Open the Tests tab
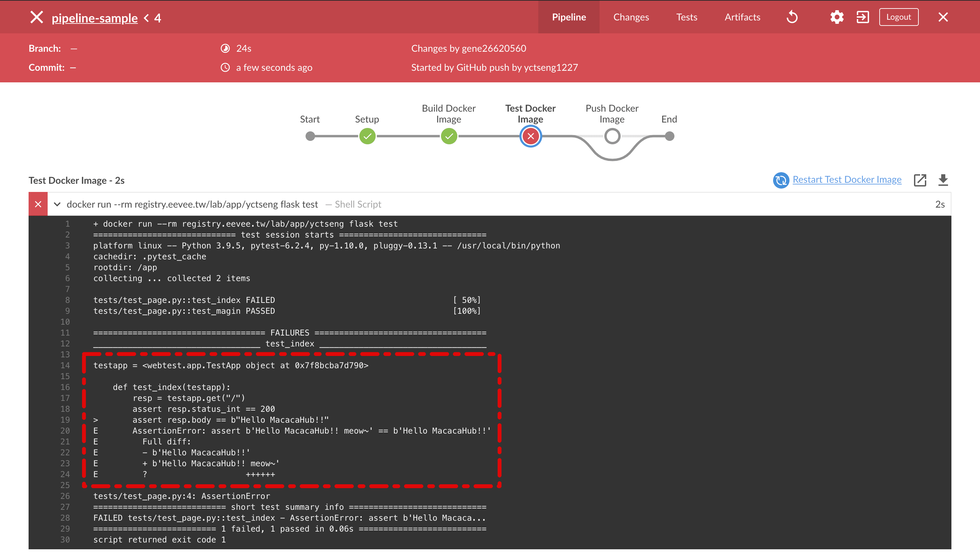 (686, 17)
